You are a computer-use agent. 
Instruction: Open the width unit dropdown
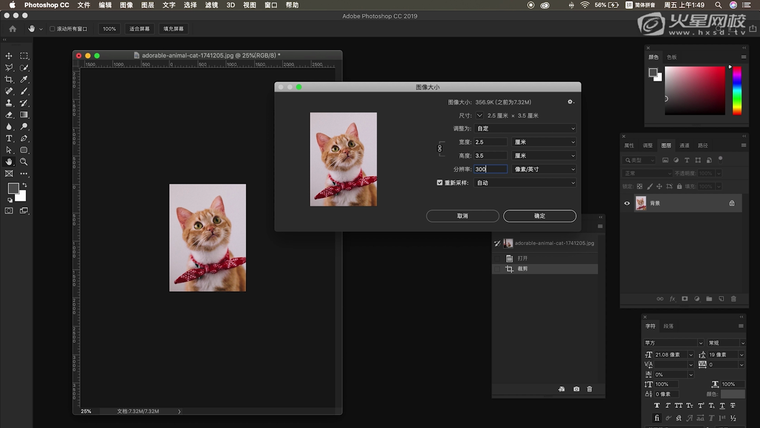pos(544,142)
